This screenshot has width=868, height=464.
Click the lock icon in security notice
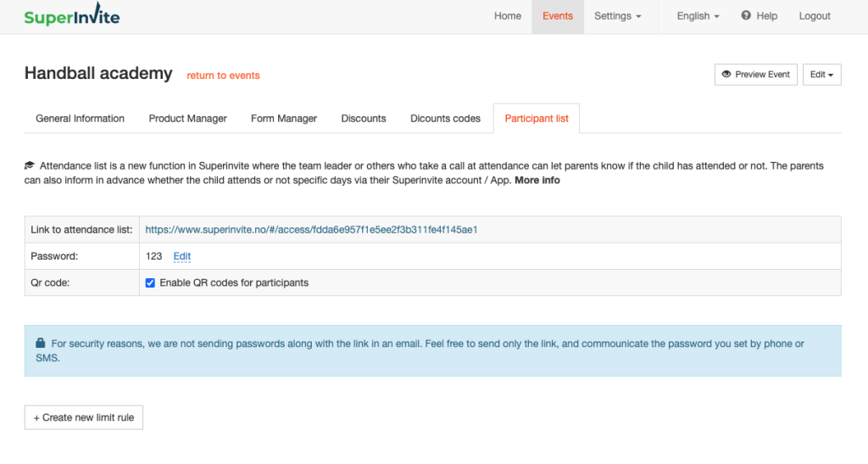pos(40,344)
